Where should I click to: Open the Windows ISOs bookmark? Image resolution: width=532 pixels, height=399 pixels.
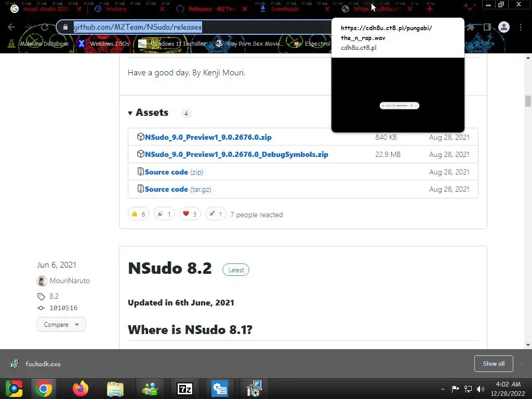(x=104, y=44)
